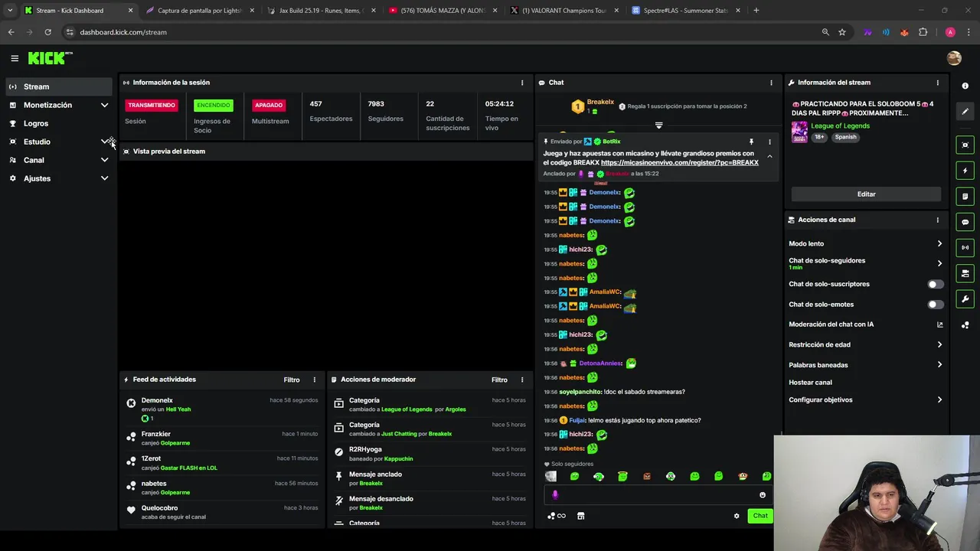Viewport: 980px width, 551px height.
Task: Click Hostear canal
Action: pos(810,383)
